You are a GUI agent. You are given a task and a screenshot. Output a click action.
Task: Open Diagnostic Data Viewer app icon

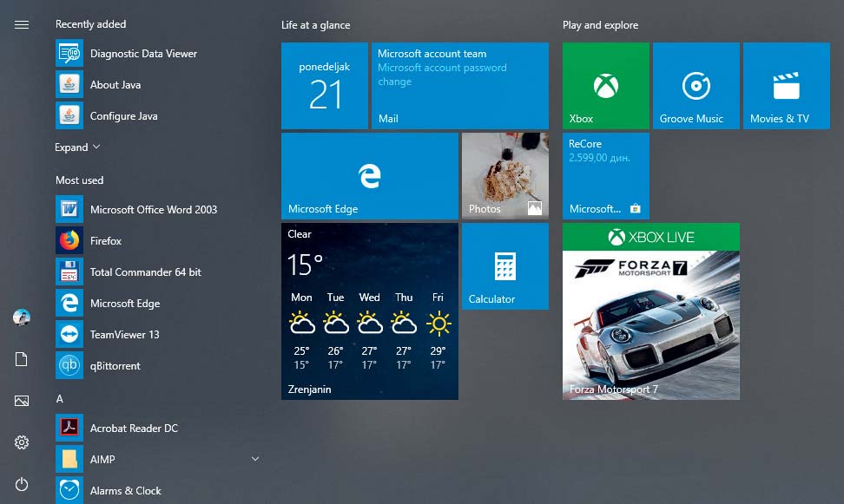point(69,53)
